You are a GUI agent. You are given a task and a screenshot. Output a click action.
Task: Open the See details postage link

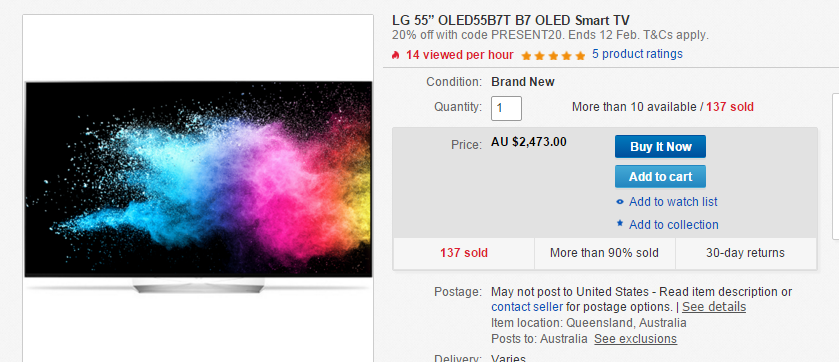click(714, 307)
